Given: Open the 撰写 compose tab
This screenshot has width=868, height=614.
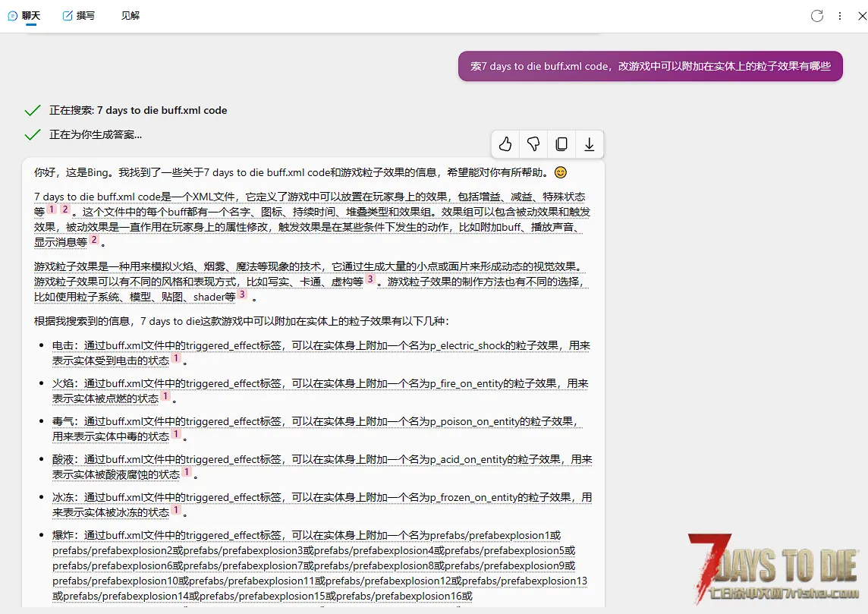Looking at the screenshot, I should [79, 16].
